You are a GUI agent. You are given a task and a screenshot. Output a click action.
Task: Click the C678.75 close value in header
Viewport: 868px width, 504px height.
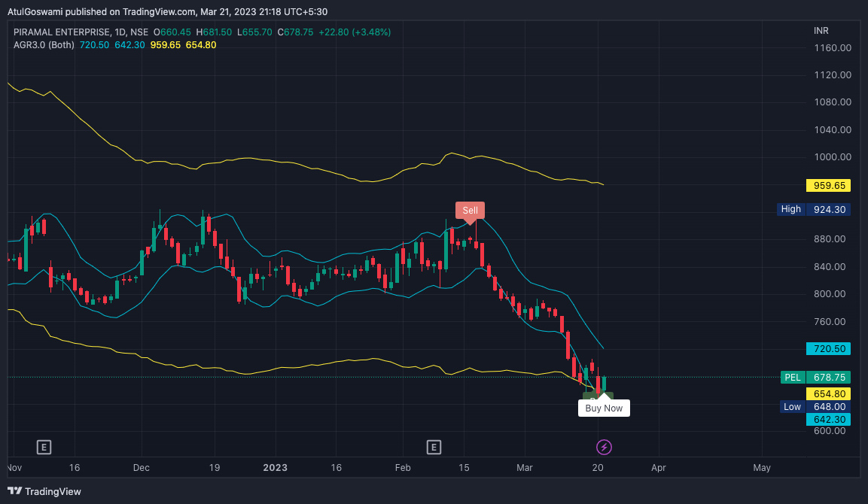[x=295, y=32]
